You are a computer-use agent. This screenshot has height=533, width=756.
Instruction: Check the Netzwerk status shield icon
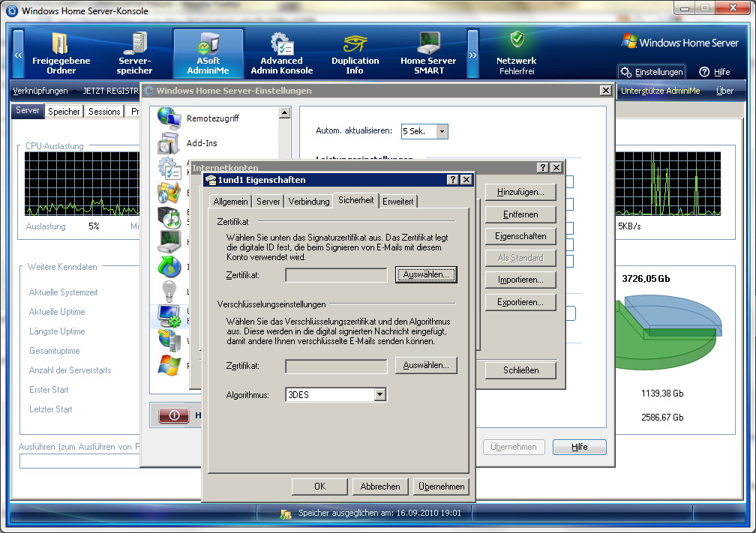(517, 40)
